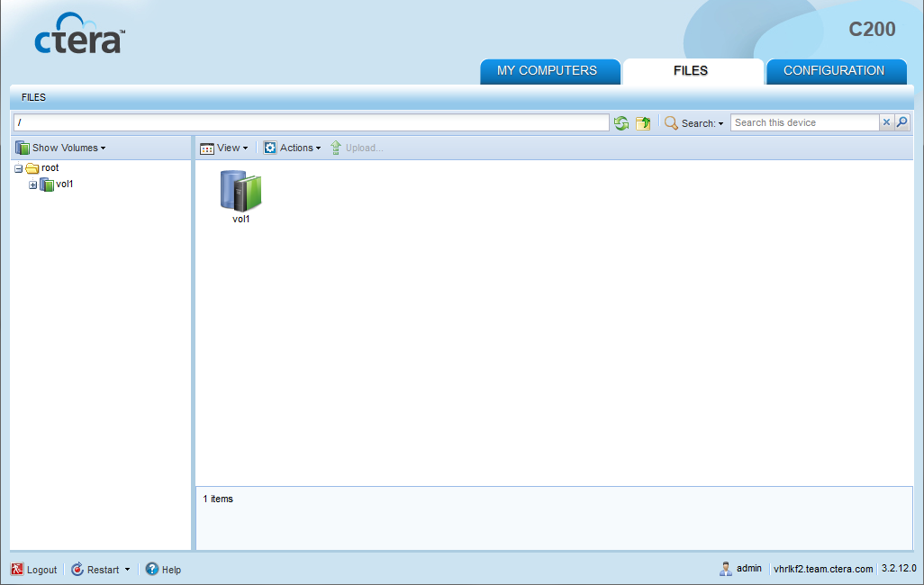
Task: Click the search magnifying glass icon beside Search label
Action: click(671, 122)
